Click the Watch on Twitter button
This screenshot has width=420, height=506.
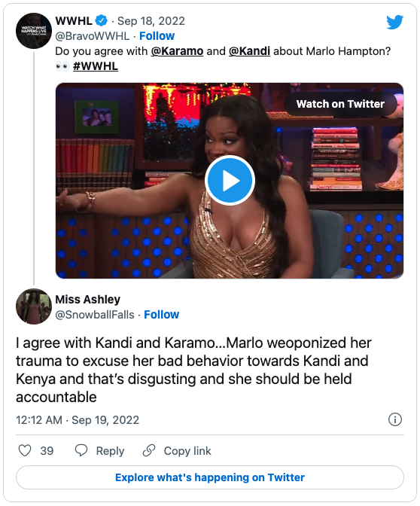click(340, 104)
